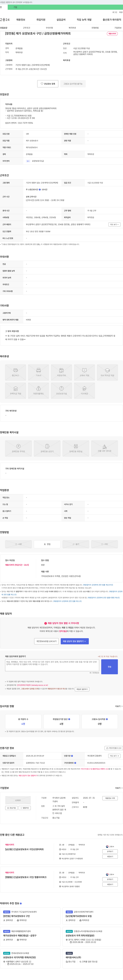Click 더보기 next to 입사지원 현황
This screenshot has height=980, width=123.
coord(119,707)
